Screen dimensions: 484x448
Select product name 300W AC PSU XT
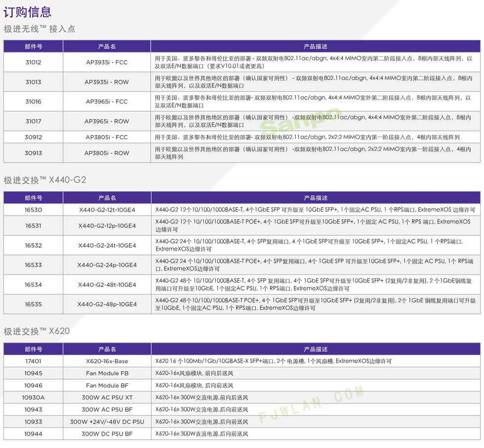coord(107,398)
